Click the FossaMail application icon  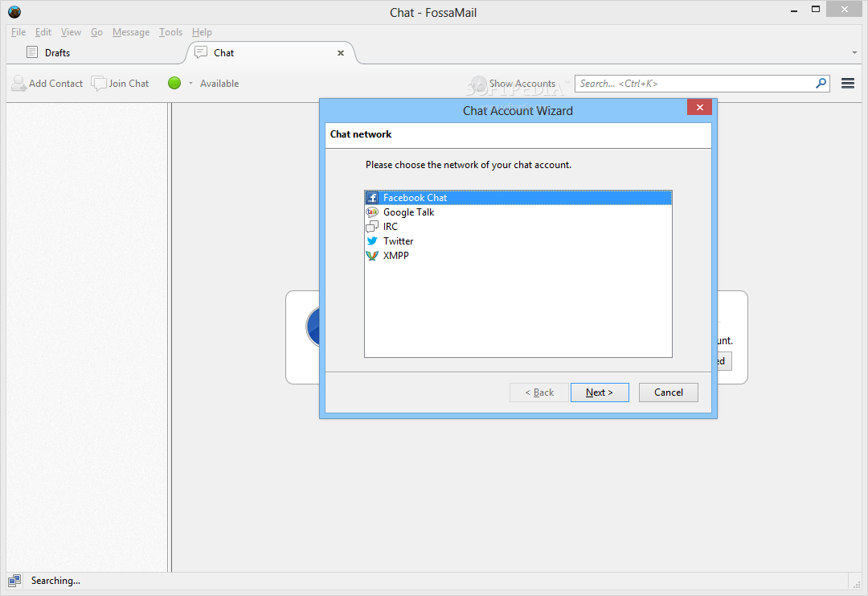14,11
